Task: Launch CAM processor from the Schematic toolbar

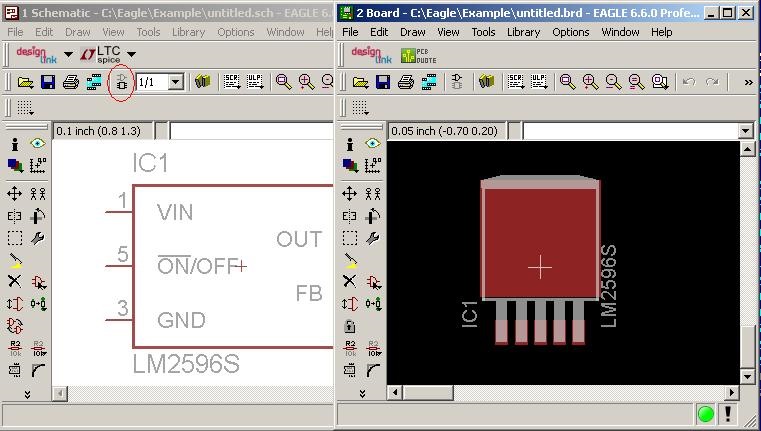Action: coord(94,82)
